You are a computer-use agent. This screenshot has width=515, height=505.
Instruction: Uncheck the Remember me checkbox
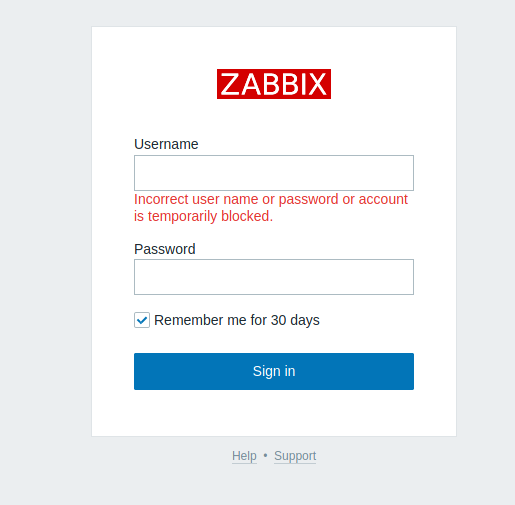click(142, 320)
